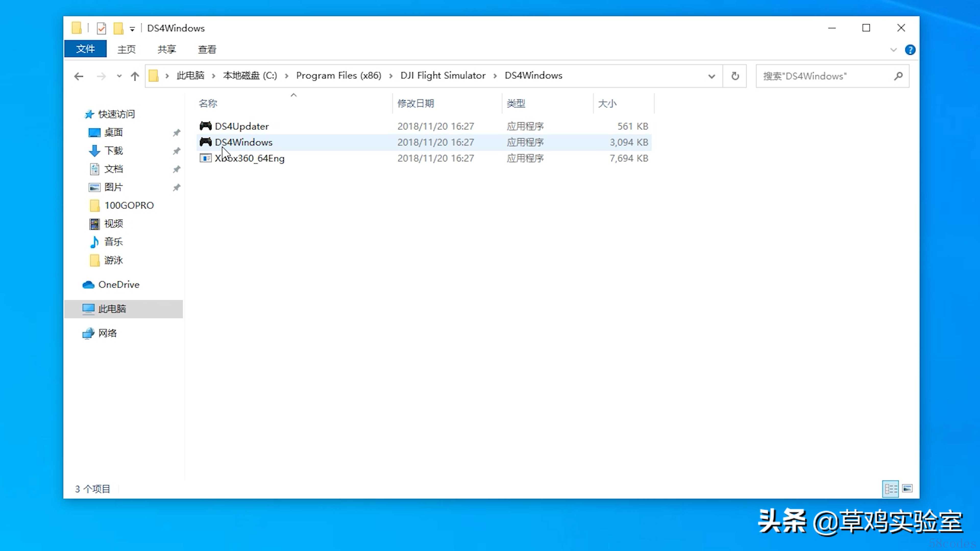Open recent locations dropdown arrow
The height and width of the screenshot is (551, 980).
point(119,76)
